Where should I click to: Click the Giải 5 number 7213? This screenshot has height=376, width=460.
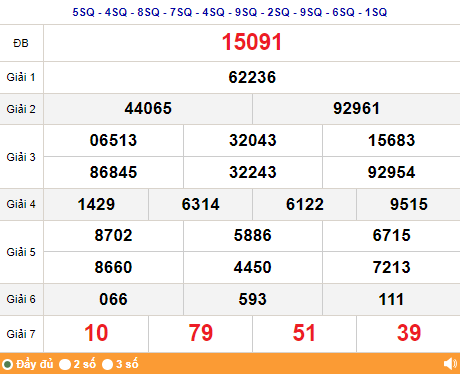point(391,267)
